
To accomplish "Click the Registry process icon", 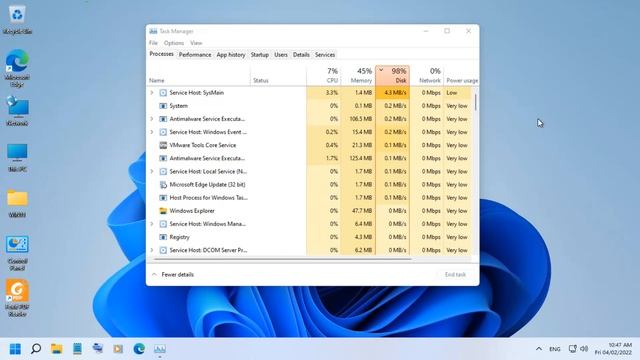I will pos(163,237).
